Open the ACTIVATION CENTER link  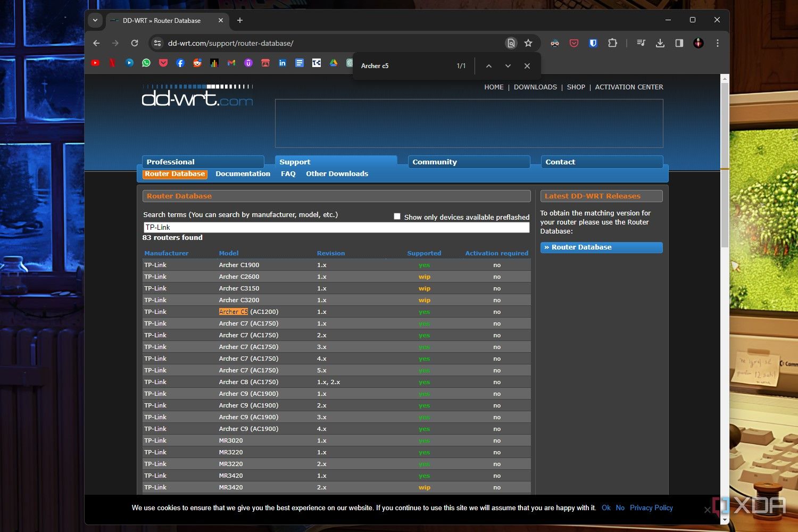click(x=629, y=87)
